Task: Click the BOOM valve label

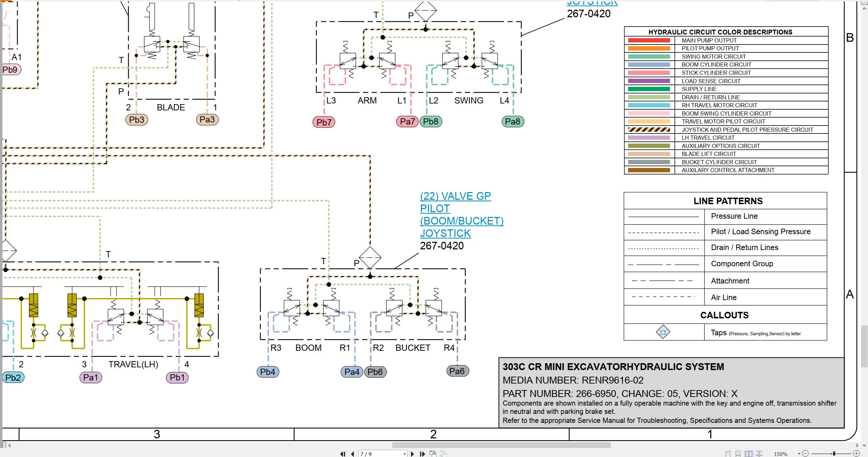Action: pos(308,348)
